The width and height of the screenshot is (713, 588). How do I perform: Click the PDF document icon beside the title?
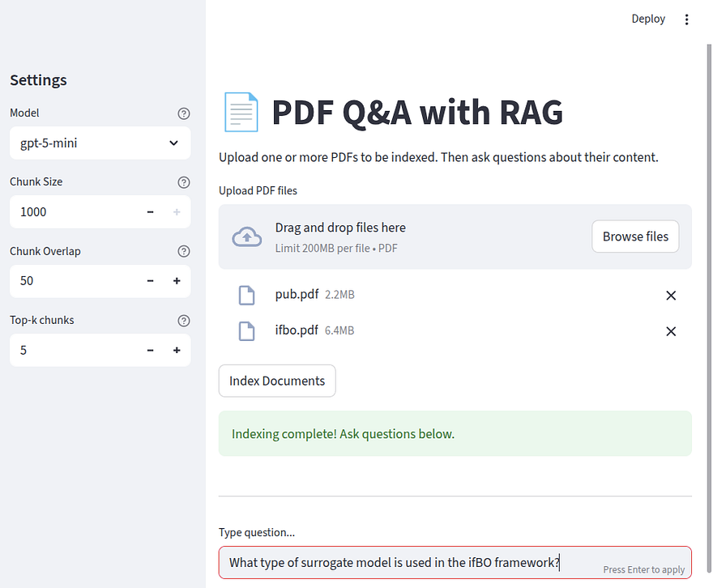(241, 111)
